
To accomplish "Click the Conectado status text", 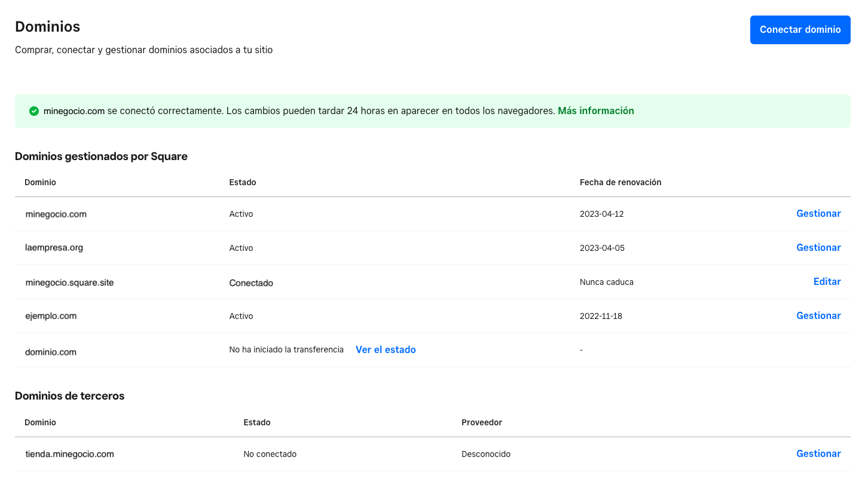I will 251,283.
